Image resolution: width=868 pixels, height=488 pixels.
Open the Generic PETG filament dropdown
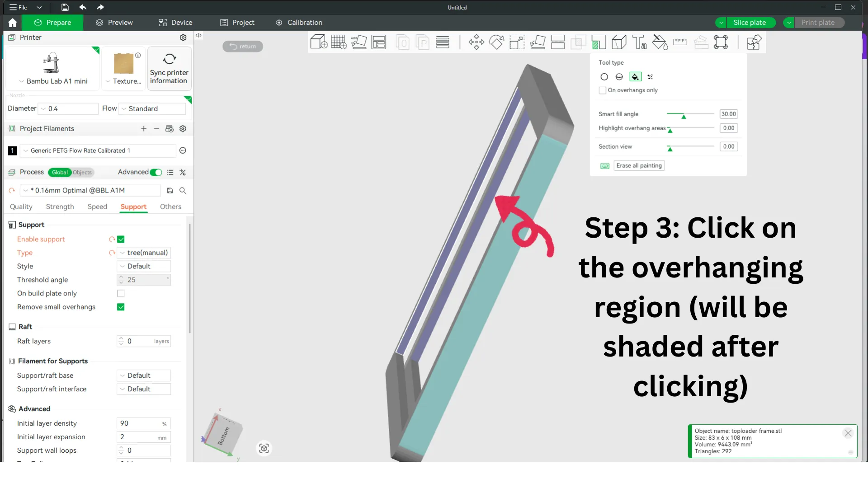[98, 151]
